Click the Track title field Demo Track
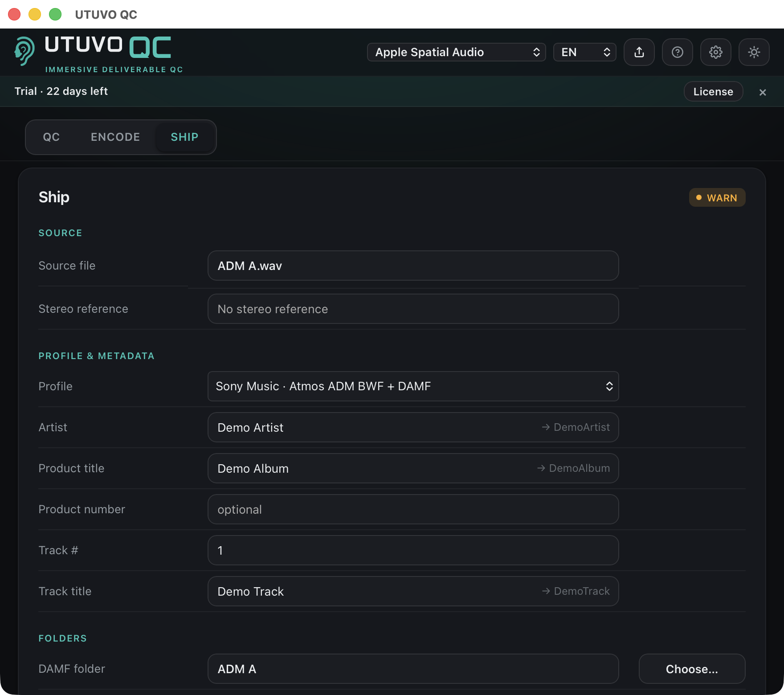This screenshot has width=784, height=695. pos(413,591)
